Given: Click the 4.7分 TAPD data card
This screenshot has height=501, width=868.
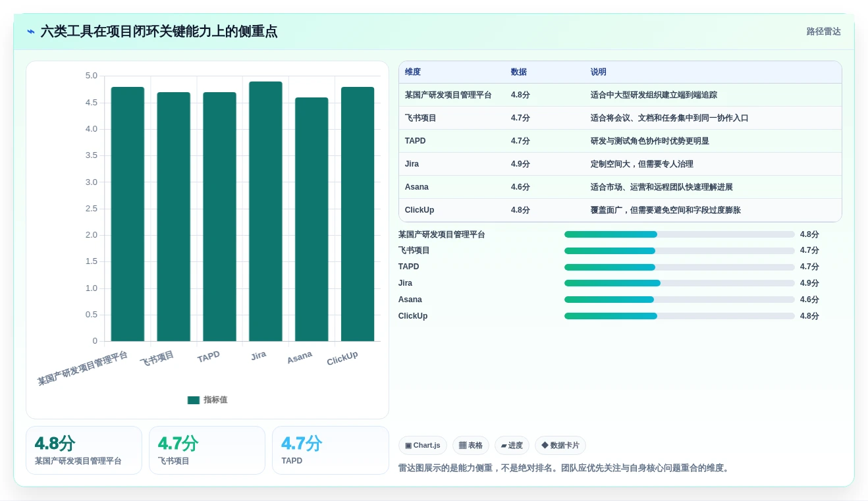Looking at the screenshot, I should (331, 450).
